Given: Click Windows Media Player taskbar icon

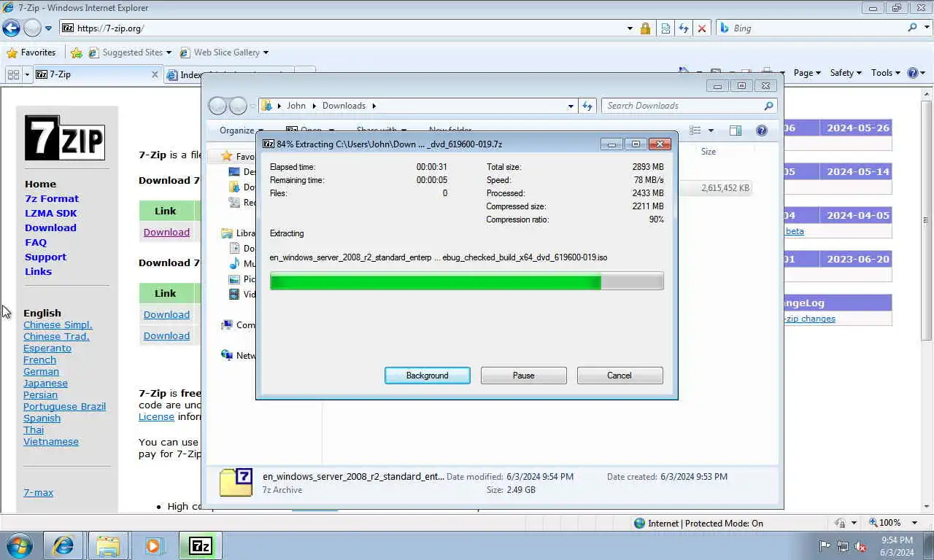Looking at the screenshot, I should click(153, 545).
